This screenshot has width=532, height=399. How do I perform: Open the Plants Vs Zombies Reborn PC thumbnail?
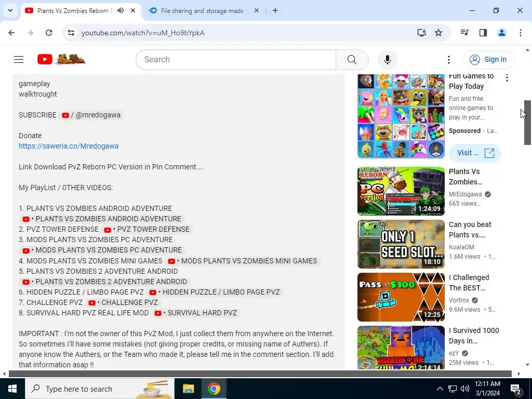401,191
